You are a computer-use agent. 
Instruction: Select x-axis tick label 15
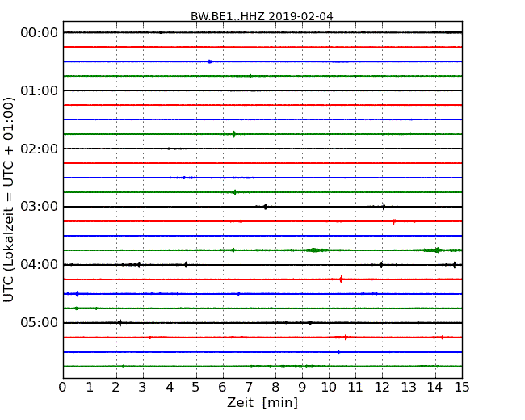(x=462, y=388)
